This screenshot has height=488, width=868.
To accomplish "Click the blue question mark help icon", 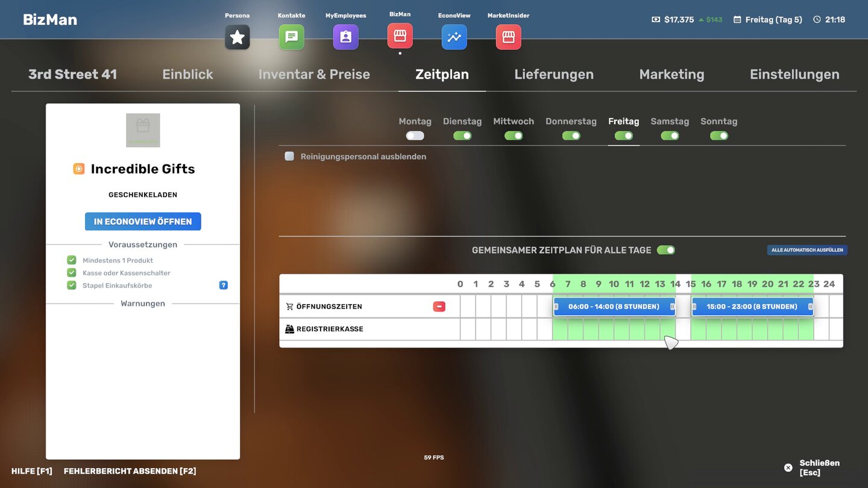I will [x=223, y=285].
